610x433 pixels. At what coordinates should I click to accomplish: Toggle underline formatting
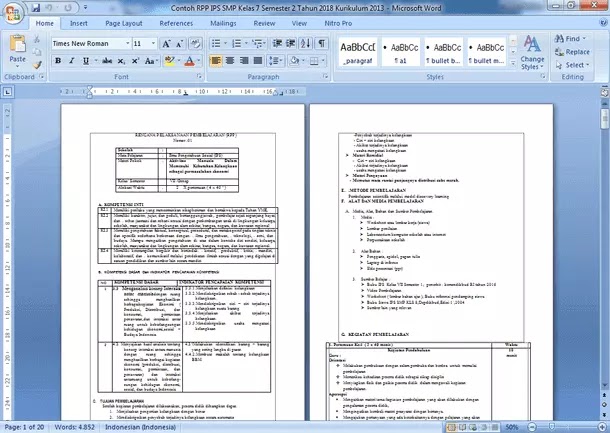[x=86, y=61]
